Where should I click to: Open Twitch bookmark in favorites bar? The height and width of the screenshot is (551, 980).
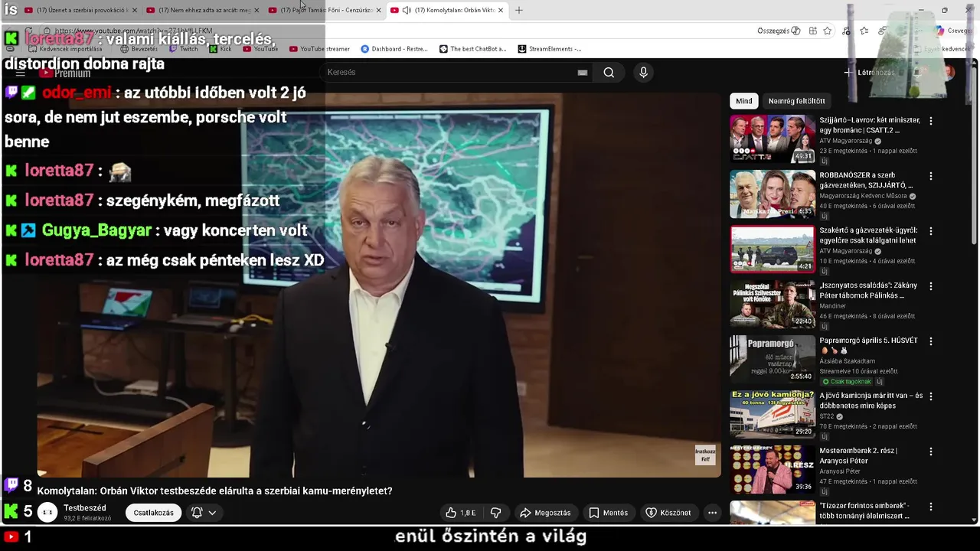click(x=184, y=49)
